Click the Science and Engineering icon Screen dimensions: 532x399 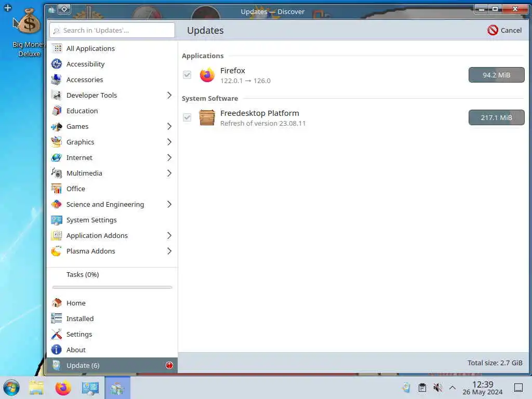(x=57, y=204)
